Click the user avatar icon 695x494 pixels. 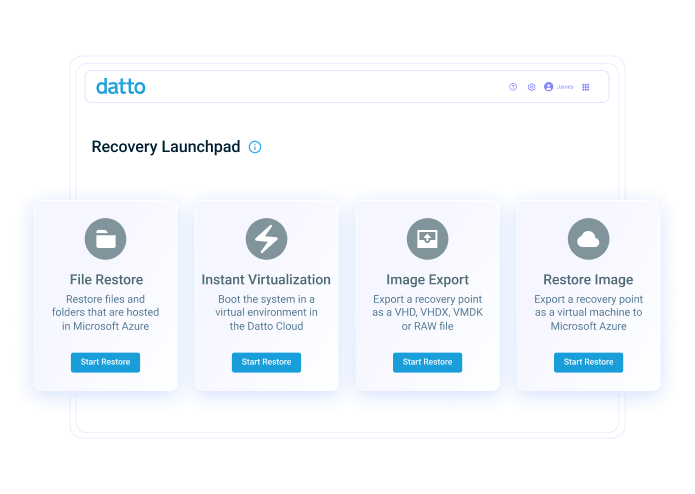549,87
